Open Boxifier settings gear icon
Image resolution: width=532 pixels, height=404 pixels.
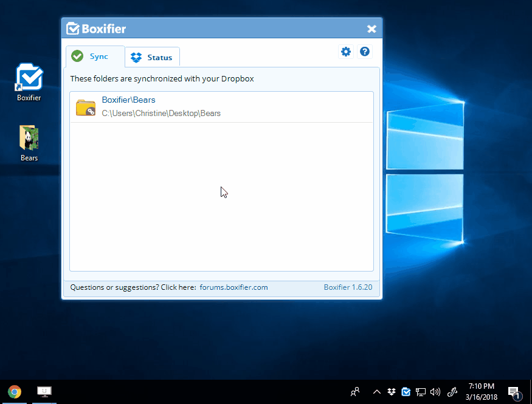tap(346, 52)
